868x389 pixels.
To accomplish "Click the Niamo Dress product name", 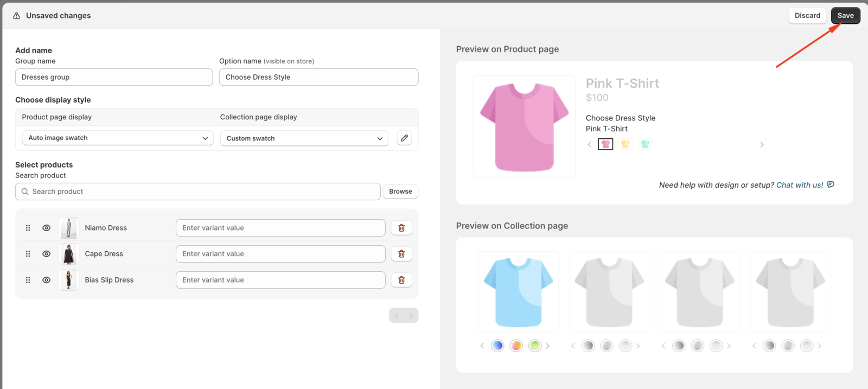I will (x=106, y=228).
